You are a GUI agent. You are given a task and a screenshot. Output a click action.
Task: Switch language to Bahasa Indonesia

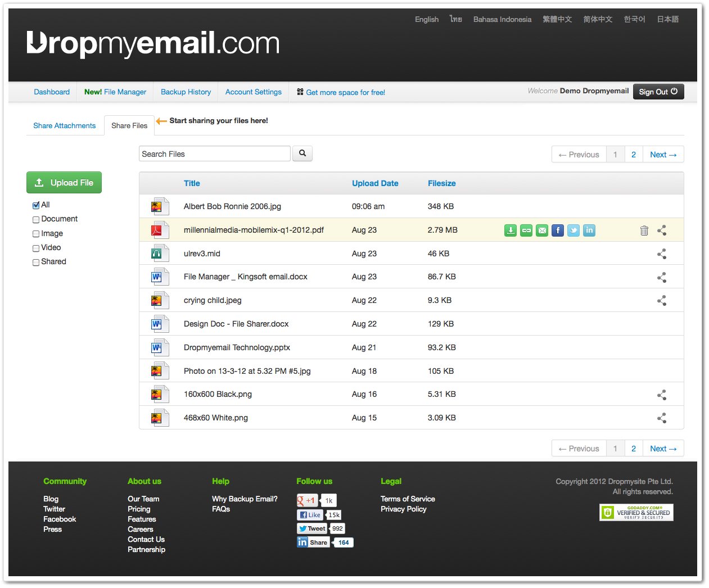(502, 19)
